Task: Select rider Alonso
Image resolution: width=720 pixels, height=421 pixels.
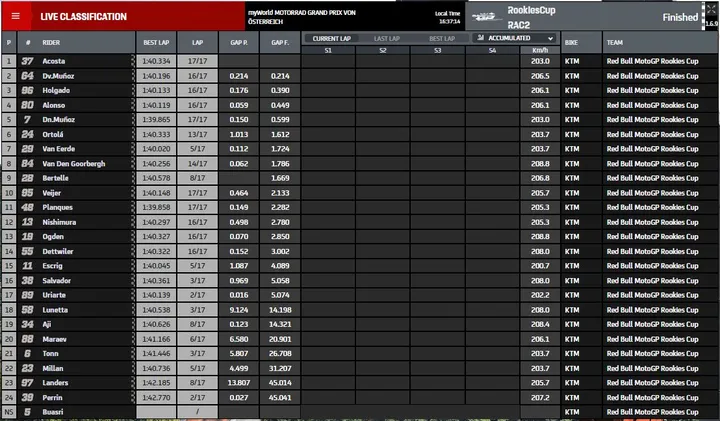Action: coord(54,105)
